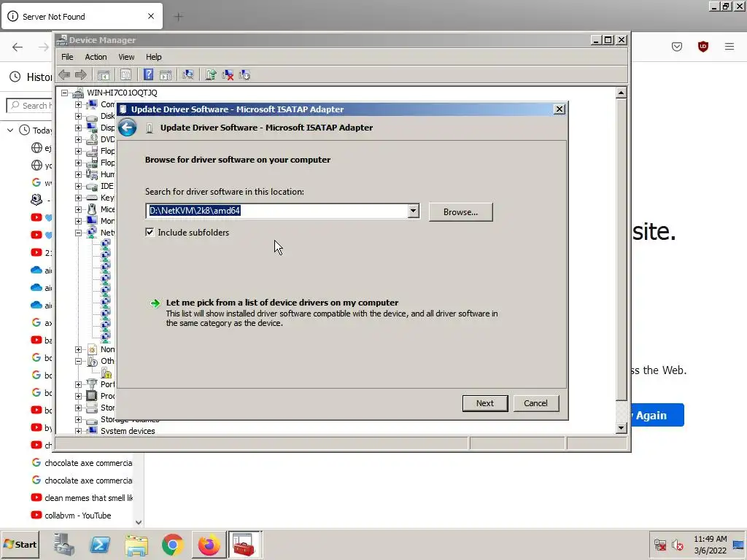Collapse the Network adapters node
This screenshot has width=747, height=560.
[79, 233]
